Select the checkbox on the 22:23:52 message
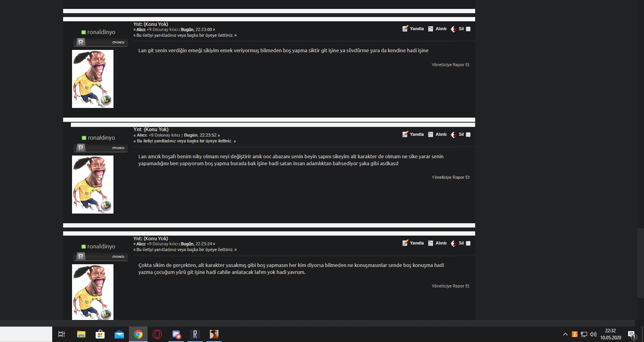This screenshot has height=342, width=644. (468, 135)
